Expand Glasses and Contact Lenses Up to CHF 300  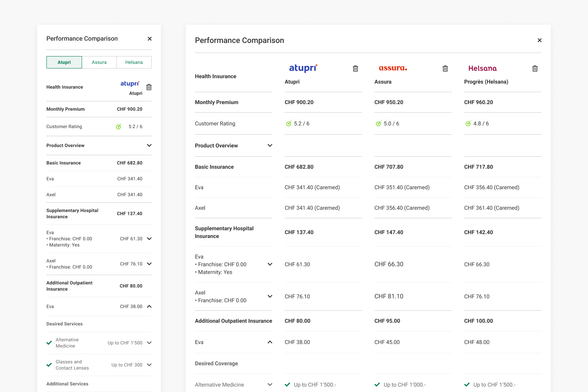149,365
